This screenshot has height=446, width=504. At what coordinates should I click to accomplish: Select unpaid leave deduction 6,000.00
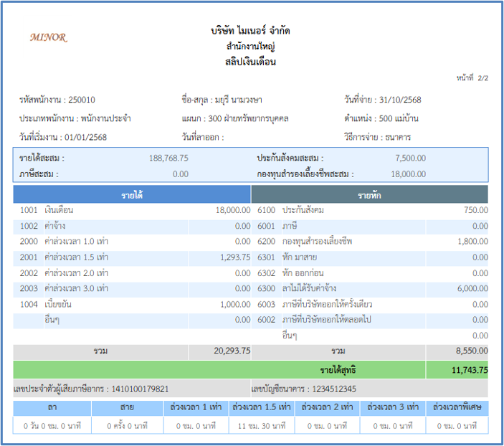pos(473,288)
